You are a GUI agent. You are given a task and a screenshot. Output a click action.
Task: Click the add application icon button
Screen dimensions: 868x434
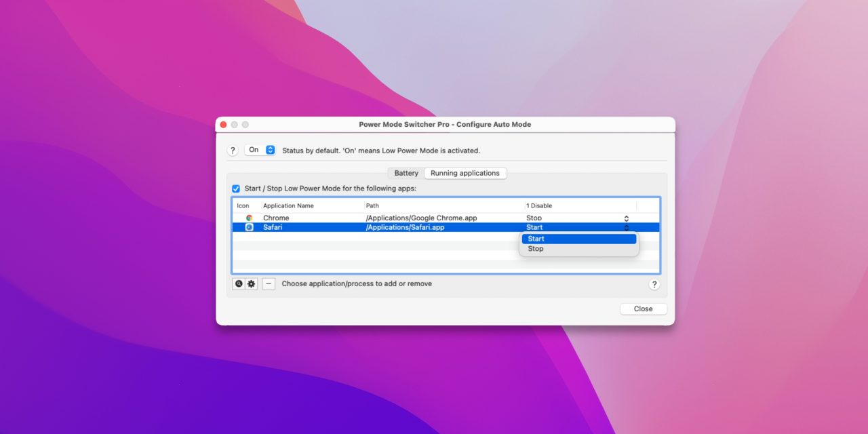pyautogui.click(x=239, y=284)
